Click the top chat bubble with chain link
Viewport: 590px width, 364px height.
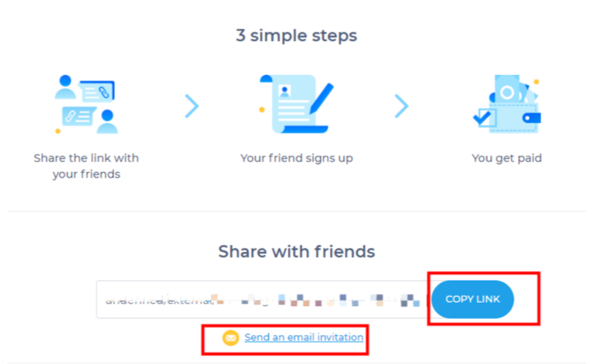point(97,90)
